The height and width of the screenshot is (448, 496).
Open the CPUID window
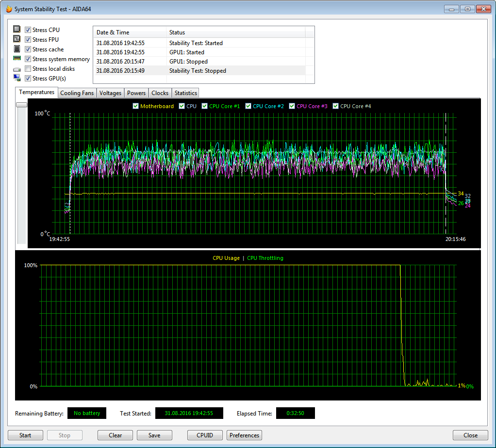point(205,435)
